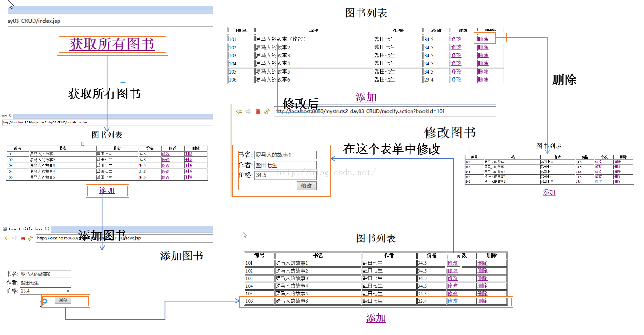Focus the bookList.action address bar

click(x=108, y=122)
